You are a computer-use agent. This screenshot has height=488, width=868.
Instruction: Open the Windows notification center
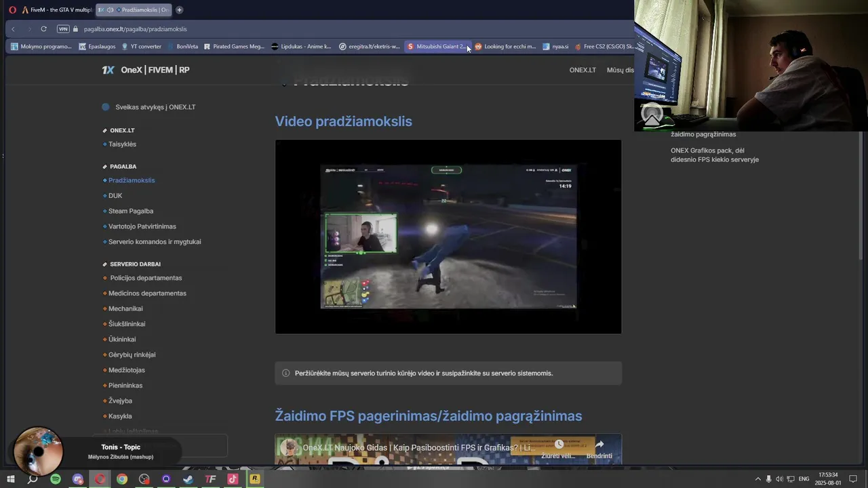pos(853,479)
